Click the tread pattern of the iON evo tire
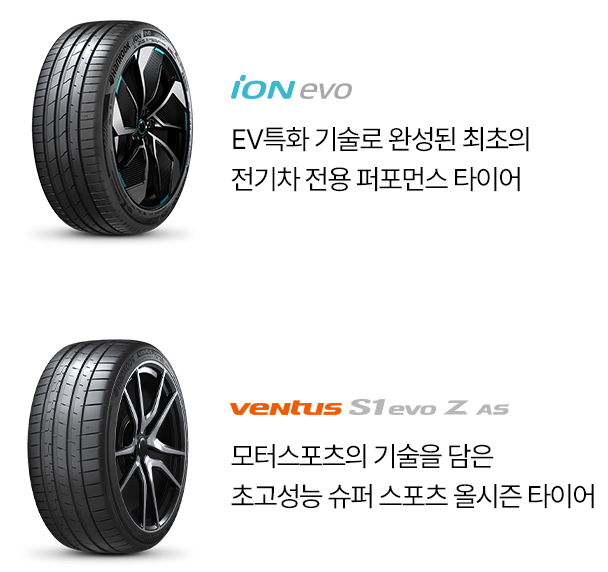The height and width of the screenshot is (572, 608). [x=68, y=128]
